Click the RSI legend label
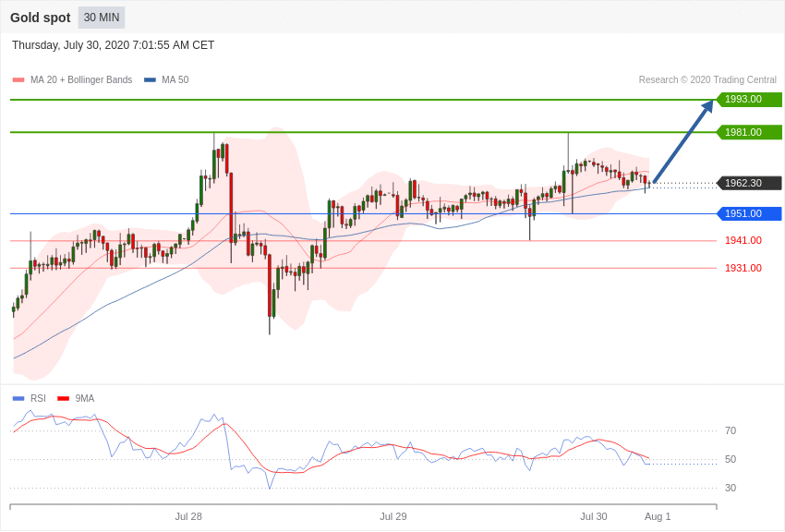The height and width of the screenshot is (532, 785). [38, 398]
